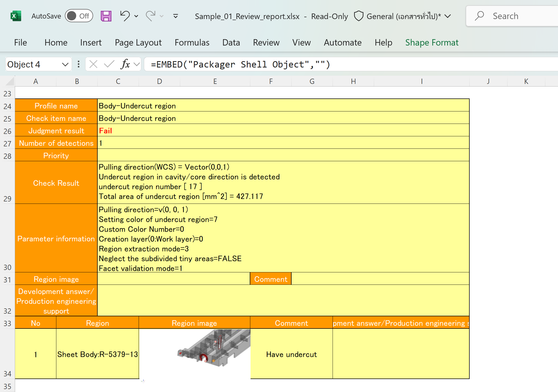This screenshot has height=392, width=558.
Task: Select the column E header
Action: click(215, 82)
